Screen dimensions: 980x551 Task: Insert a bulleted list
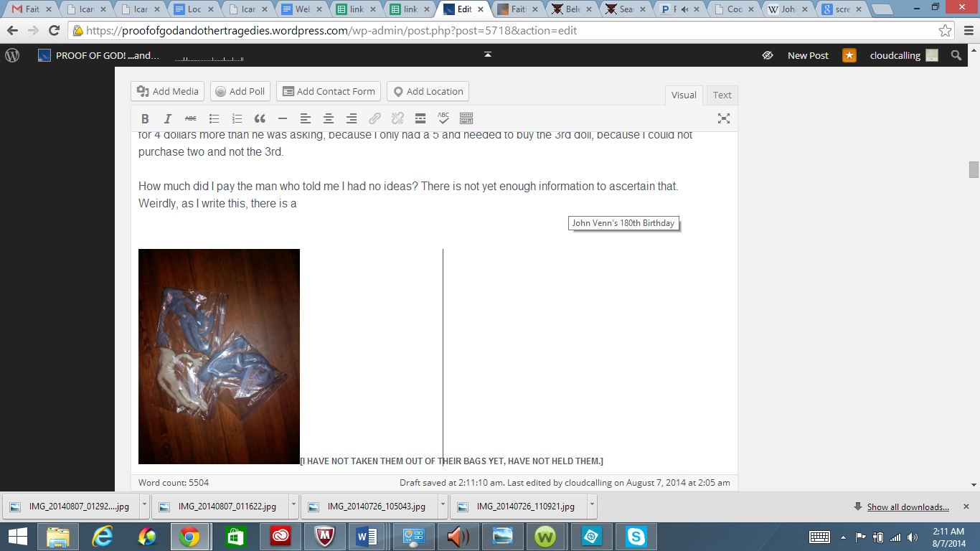[x=214, y=119]
